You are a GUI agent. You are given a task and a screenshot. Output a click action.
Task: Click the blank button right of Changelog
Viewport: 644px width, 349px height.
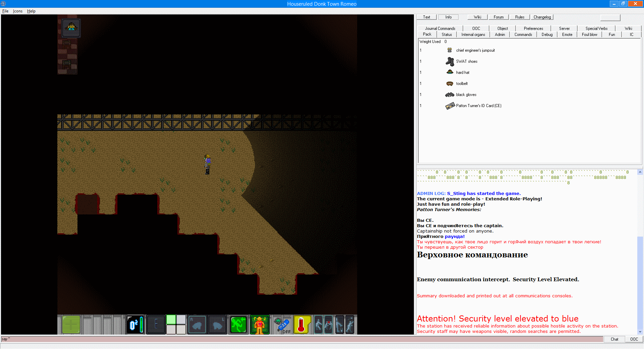pos(610,17)
